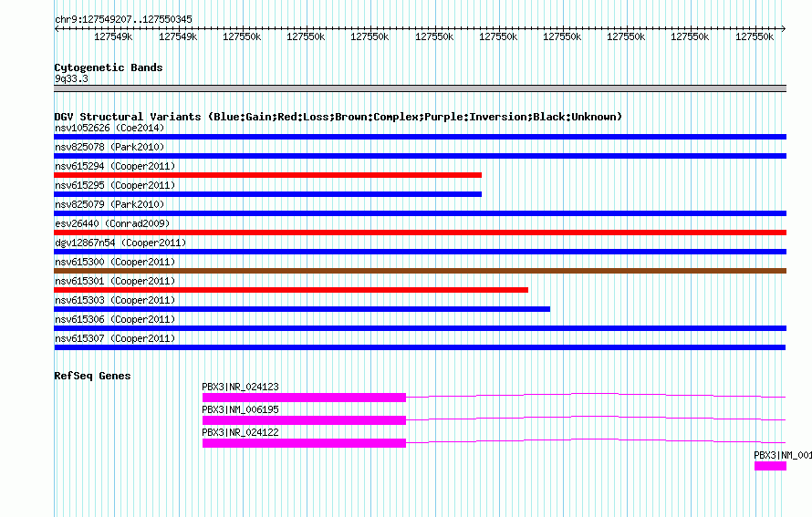The image size is (812, 517).
Task: Click the chr9:127549207..127550345 coordinate label
Action: (123, 19)
